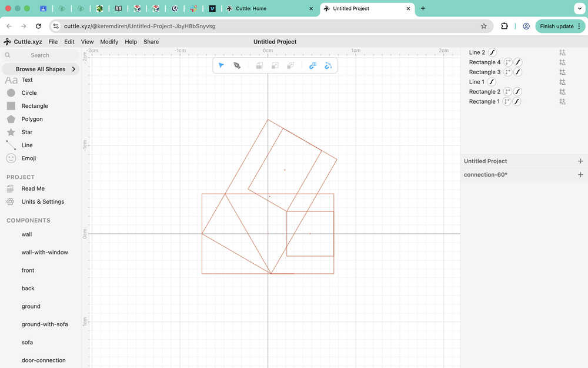Select the Line 1 layer
The height and width of the screenshot is (368, 588).
click(x=477, y=81)
